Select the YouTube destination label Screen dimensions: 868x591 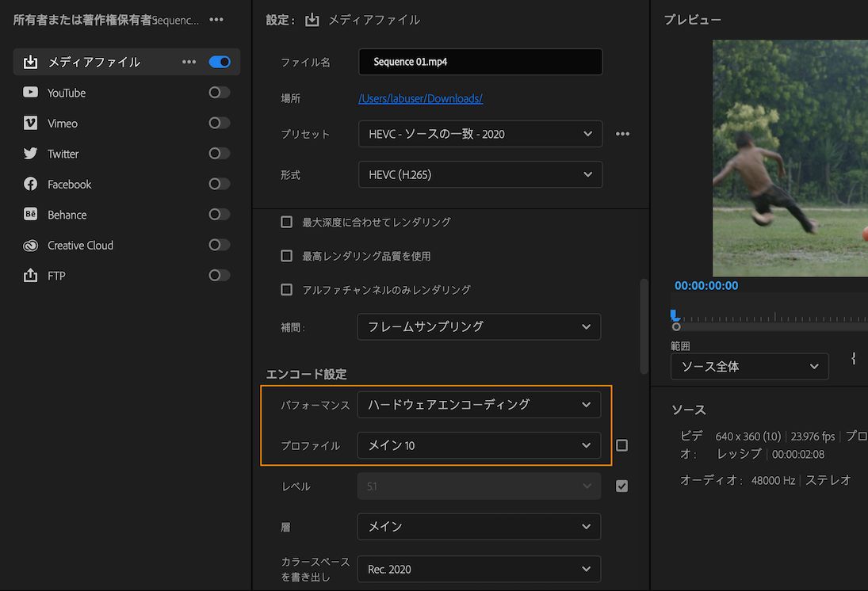click(x=67, y=93)
